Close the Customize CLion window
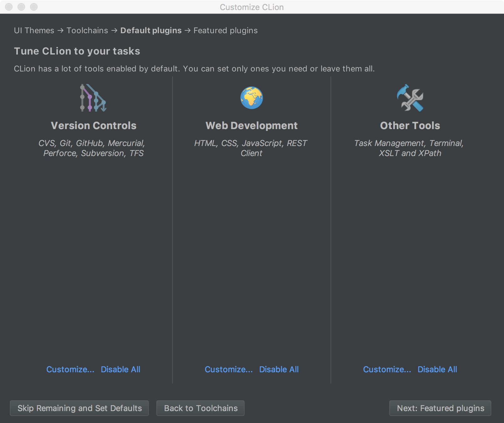The width and height of the screenshot is (504, 423). 9,7
